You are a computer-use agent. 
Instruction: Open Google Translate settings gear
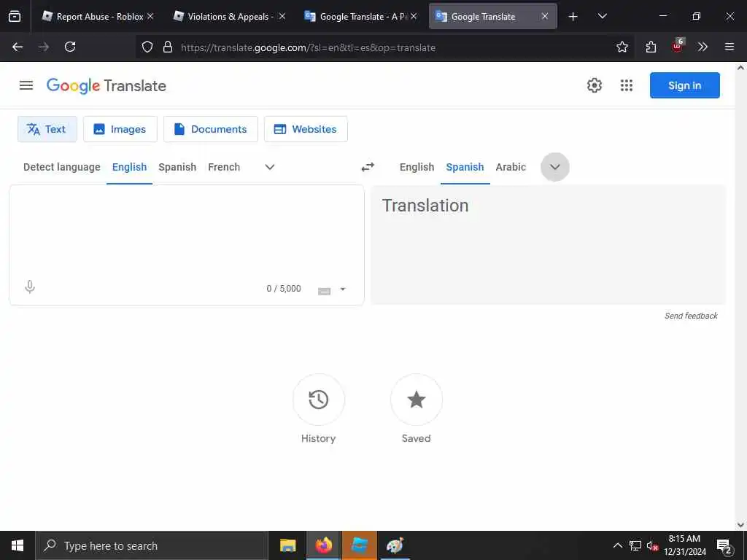[594, 85]
